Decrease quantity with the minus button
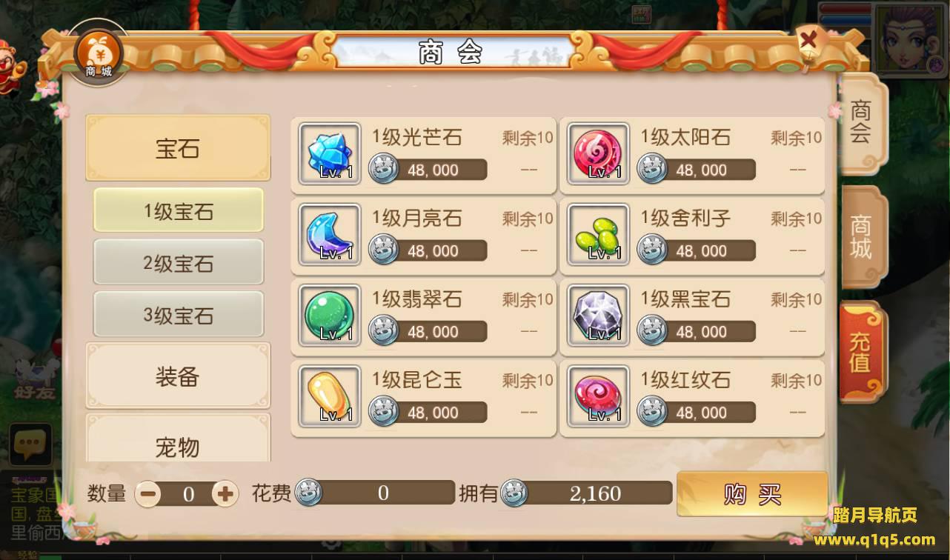950x560 pixels. 147,493
